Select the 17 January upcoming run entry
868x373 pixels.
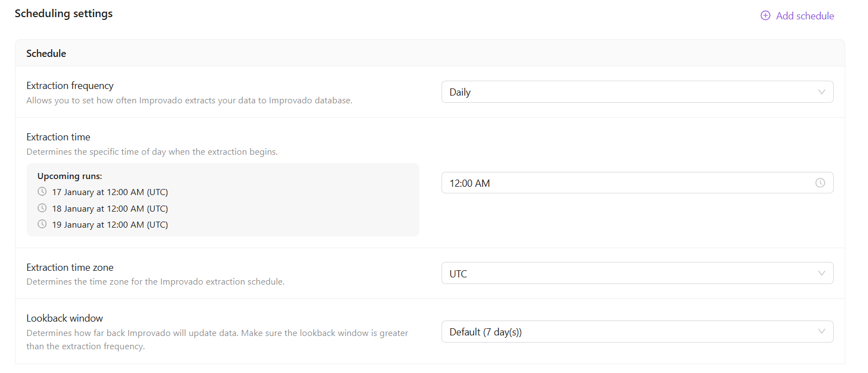tap(110, 192)
